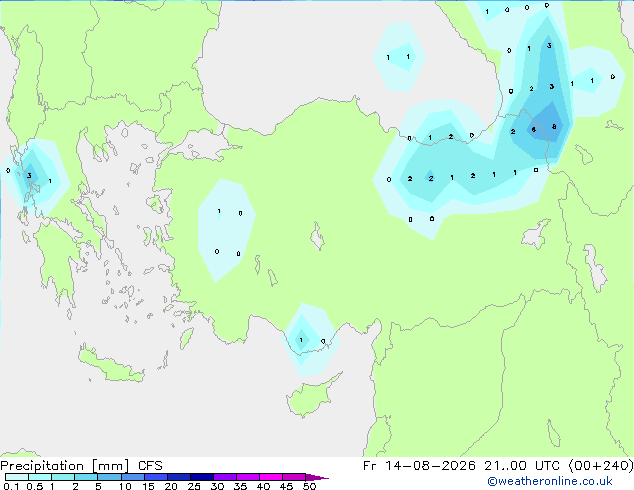
Task: Click the 0.1–0.5 mm lightest legend swatch
Action: tap(17, 477)
